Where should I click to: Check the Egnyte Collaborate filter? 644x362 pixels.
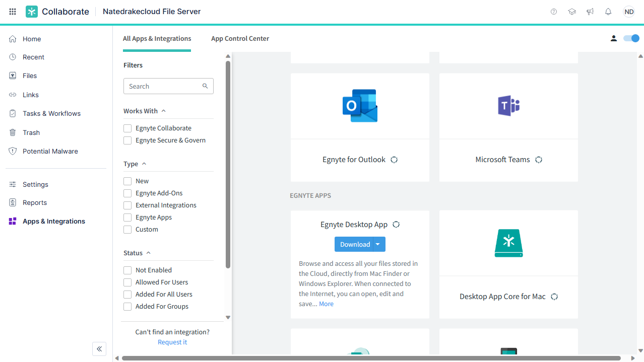[x=127, y=128]
